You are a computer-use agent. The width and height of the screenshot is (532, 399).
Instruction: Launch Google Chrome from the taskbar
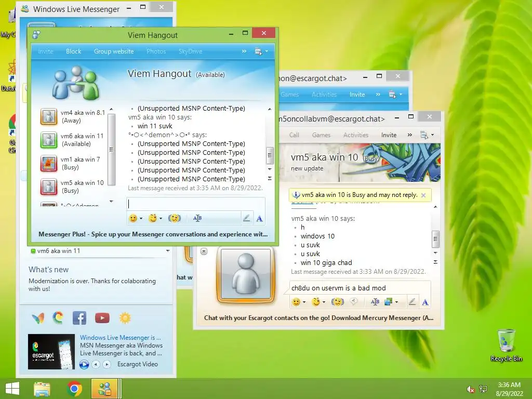75,389
